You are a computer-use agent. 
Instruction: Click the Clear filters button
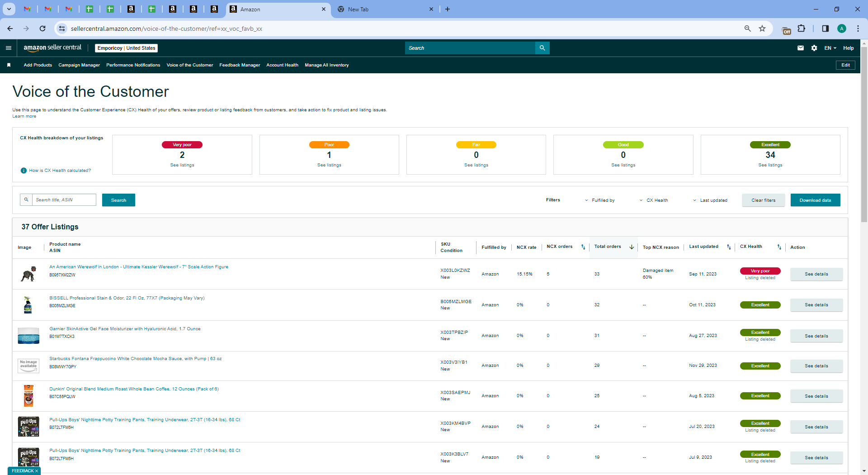[x=764, y=200]
